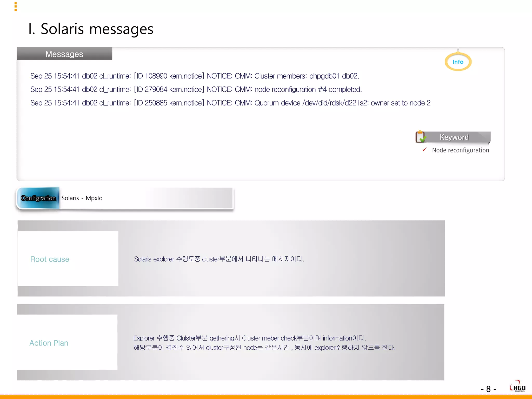This screenshot has width=532, height=399.
Task: Click the orange Info badge icon
Action: tap(458, 61)
